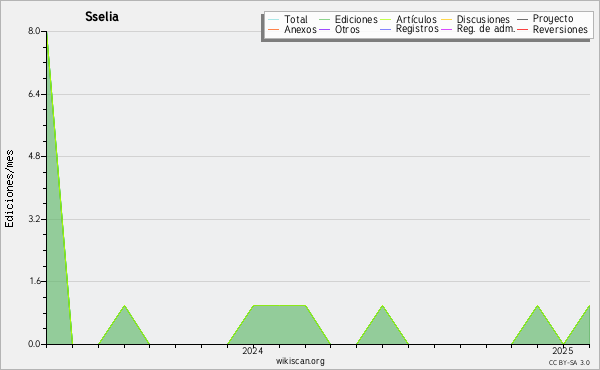The width and height of the screenshot is (600, 370).
Task: Click the light blue Total line swatch
Action: click(x=274, y=20)
